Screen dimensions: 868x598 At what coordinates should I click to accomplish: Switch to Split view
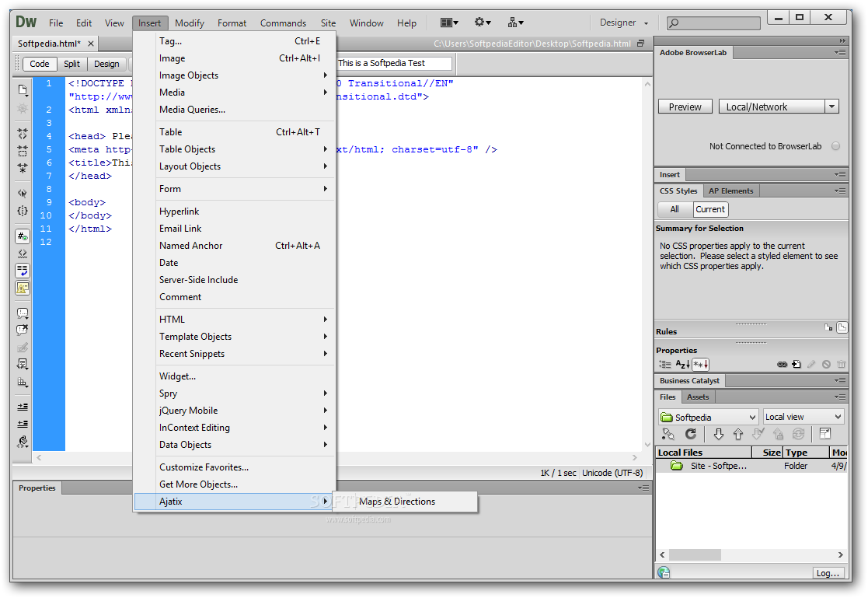(x=71, y=64)
